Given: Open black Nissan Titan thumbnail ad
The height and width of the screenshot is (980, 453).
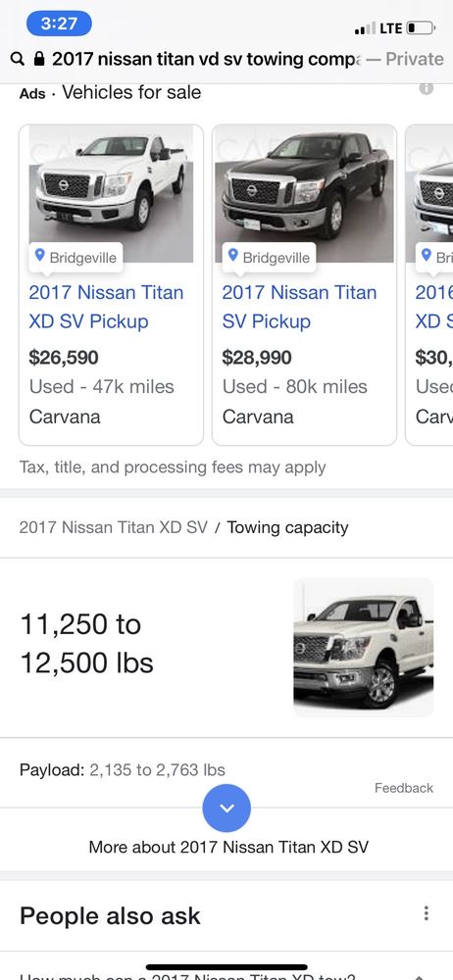Looking at the screenshot, I should pos(305,194).
